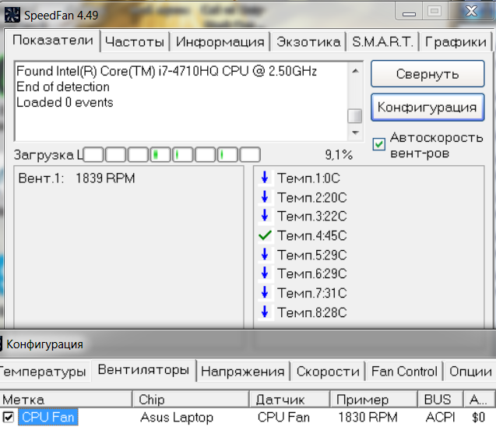Click the Вент.1: 1839 RPM reading
Image resolution: width=496 pixels, height=448 pixels.
[76, 178]
